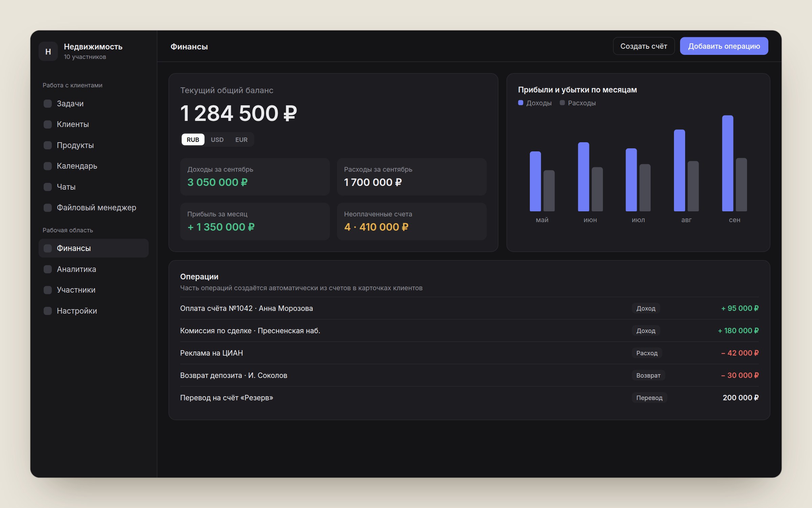Click the Доходы legend color swatch
This screenshot has height=508, width=812.
(521, 103)
